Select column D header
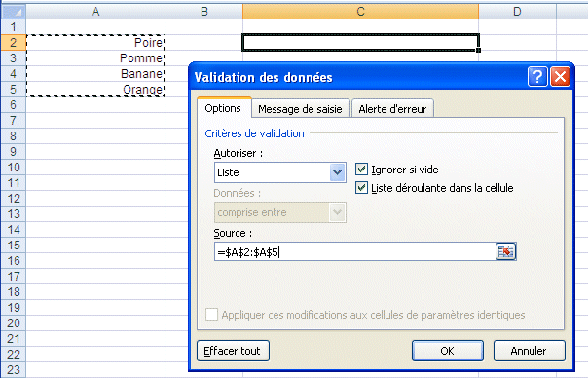 [517, 12]
